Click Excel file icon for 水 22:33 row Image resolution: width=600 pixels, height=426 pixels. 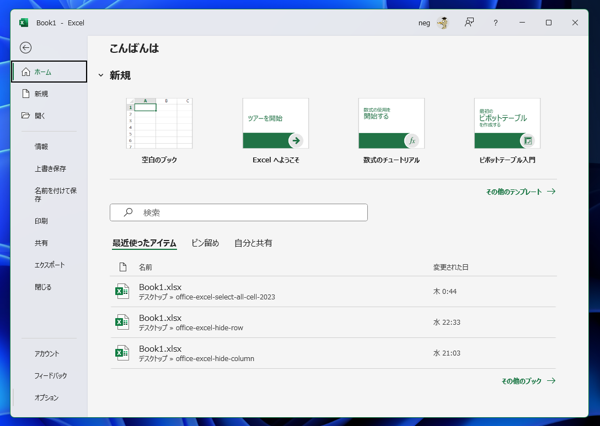(122, 322)
